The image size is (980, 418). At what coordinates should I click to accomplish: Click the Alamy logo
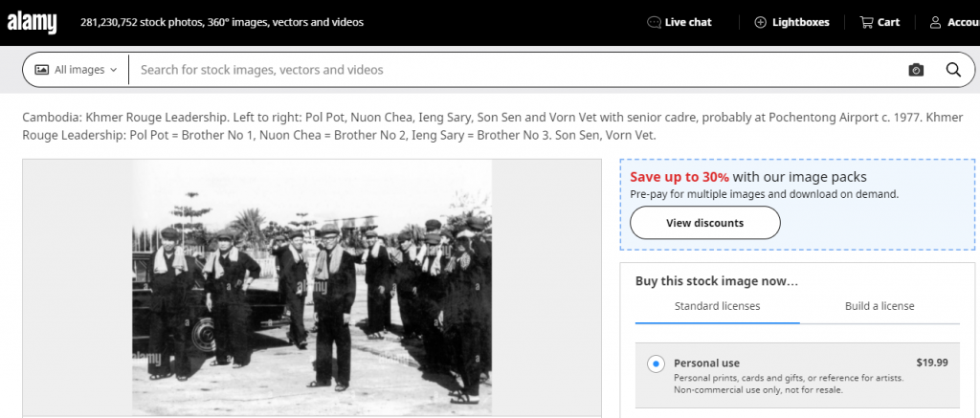32,21
